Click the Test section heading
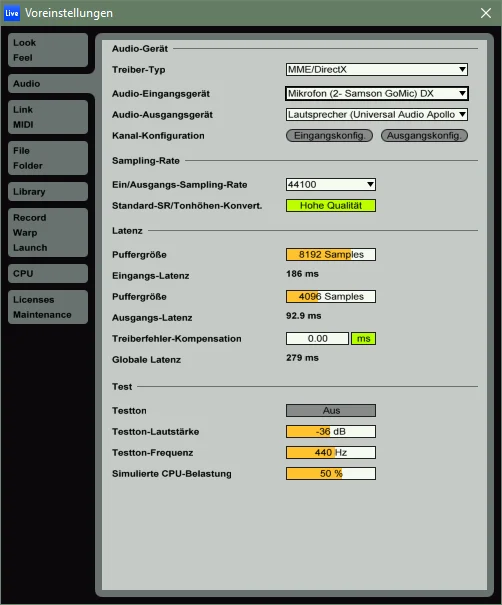 (122, 387)
